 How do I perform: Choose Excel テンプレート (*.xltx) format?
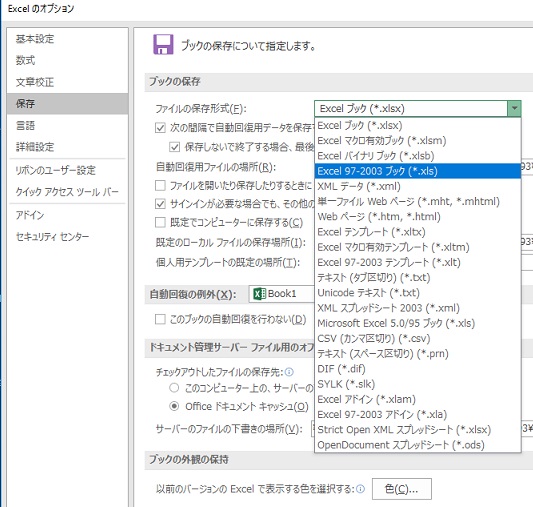coord(418,232)
